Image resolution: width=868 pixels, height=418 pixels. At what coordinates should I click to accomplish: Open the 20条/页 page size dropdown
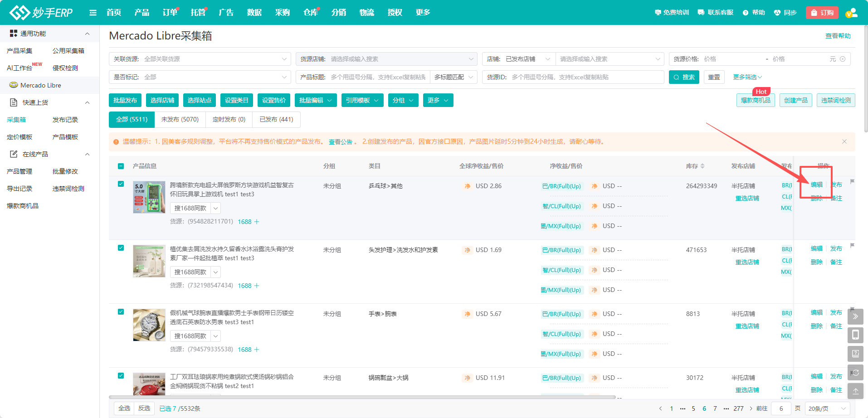[827, 408]
